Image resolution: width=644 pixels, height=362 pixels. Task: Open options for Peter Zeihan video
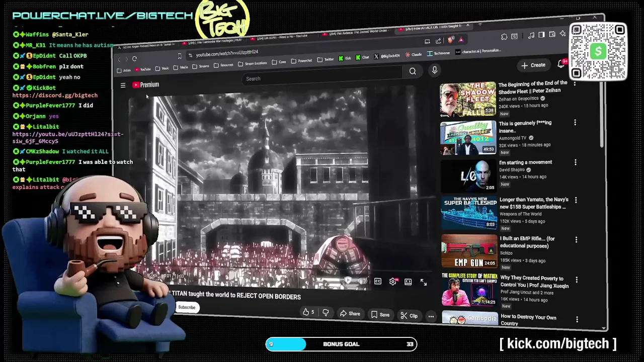575,84
